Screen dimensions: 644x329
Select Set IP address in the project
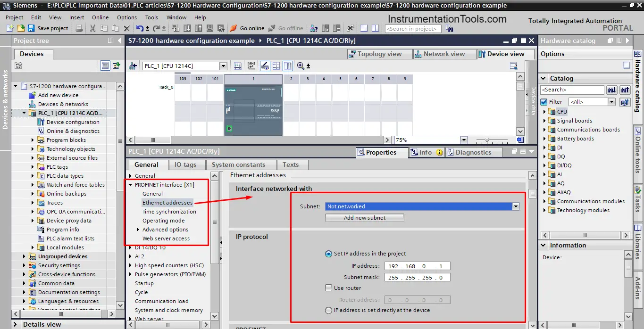(x=328, y=254)
